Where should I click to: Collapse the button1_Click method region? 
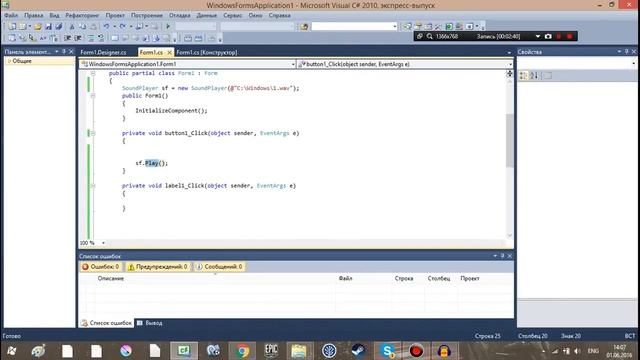coord(93,133)
